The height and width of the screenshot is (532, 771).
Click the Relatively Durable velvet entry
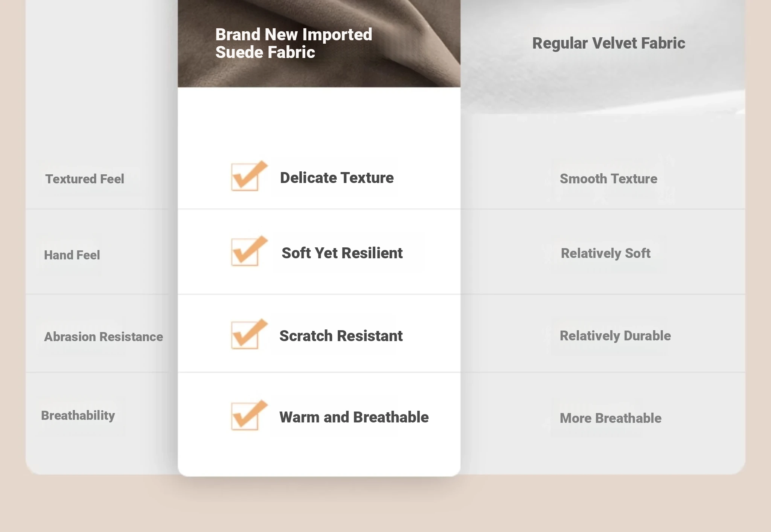point(615,336)
